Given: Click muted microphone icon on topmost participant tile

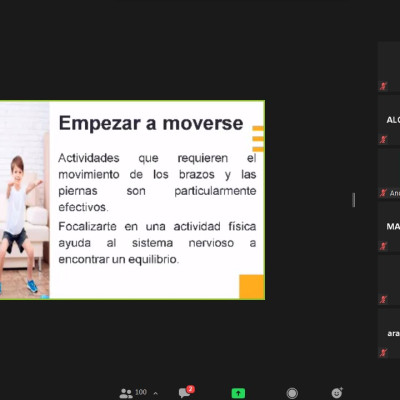Looking at the screenshot, I should pos(383,86).
